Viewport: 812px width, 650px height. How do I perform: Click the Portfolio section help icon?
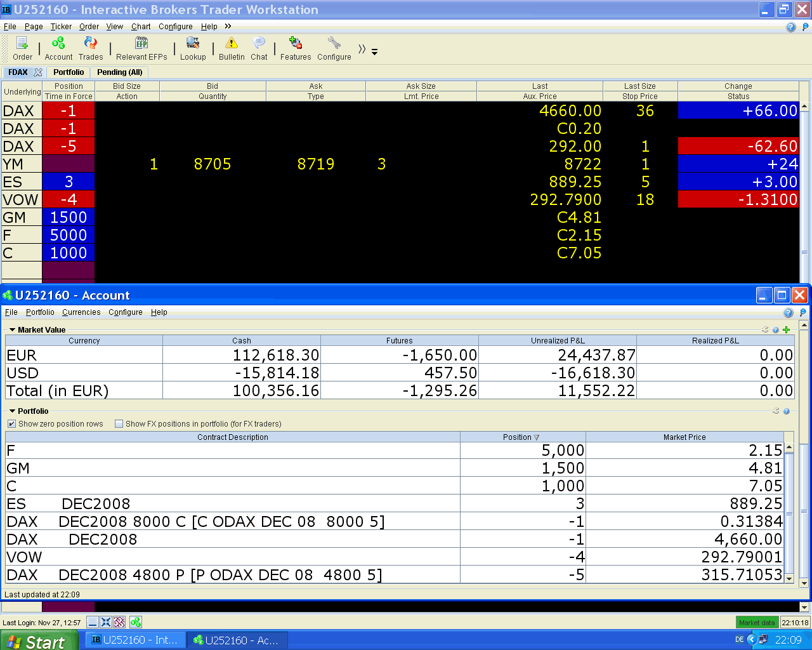click(787, 411)
